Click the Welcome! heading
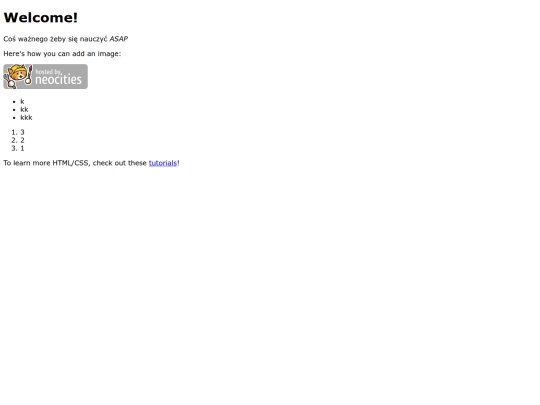 click(x=41, y=18)
